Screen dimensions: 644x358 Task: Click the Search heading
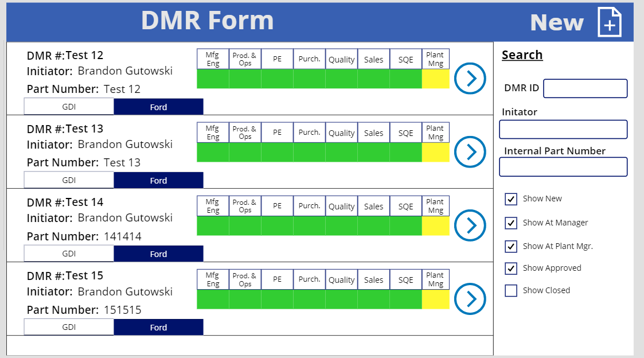[522, 55]
